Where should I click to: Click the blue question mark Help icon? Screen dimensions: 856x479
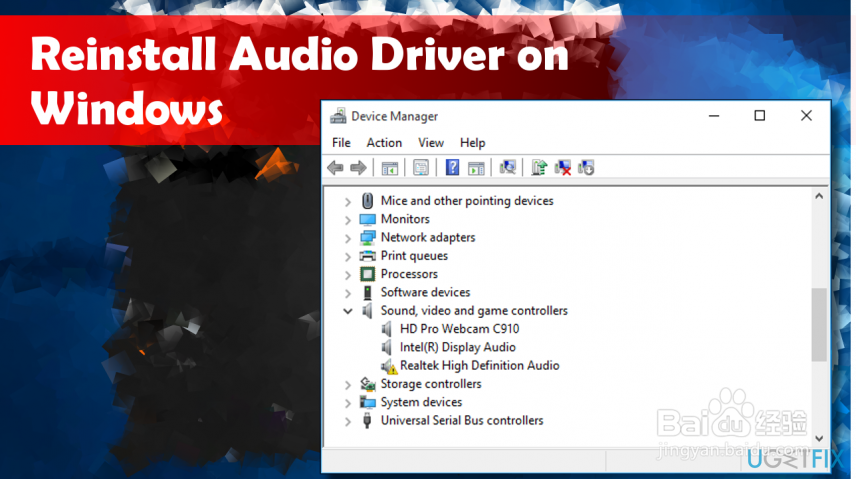pyautogui.click(x=452, y=167)
